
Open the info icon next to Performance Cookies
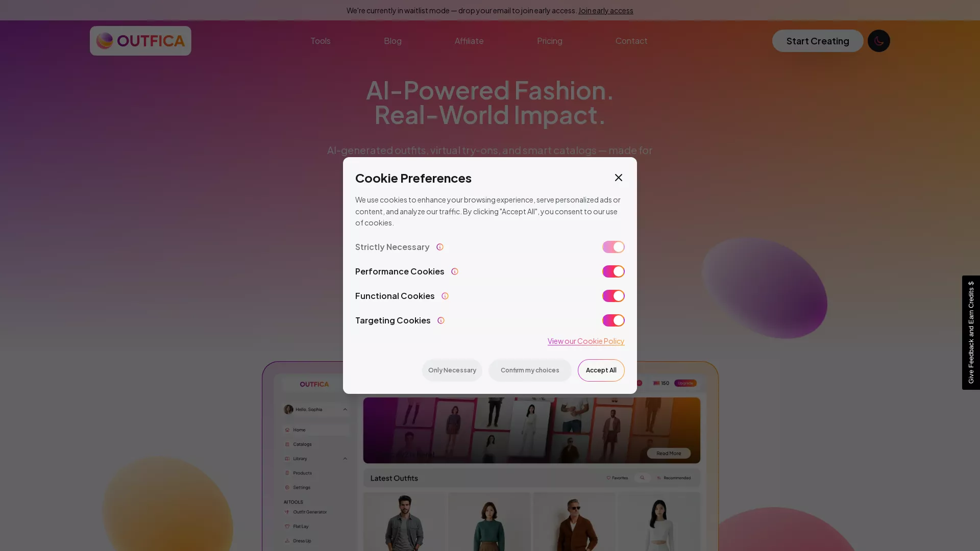(454, 271)
